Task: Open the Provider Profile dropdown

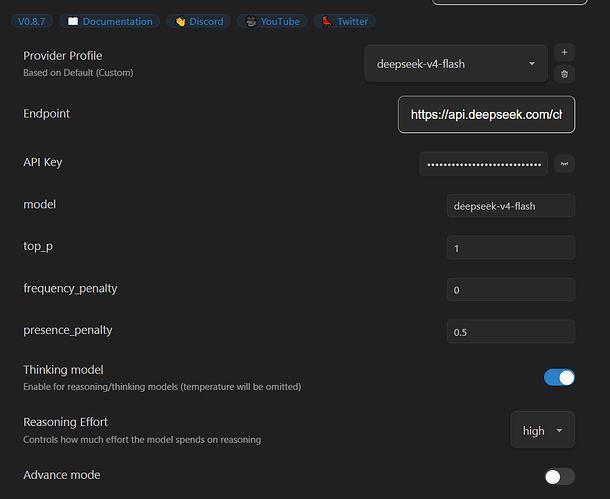Action: (456, 64)
